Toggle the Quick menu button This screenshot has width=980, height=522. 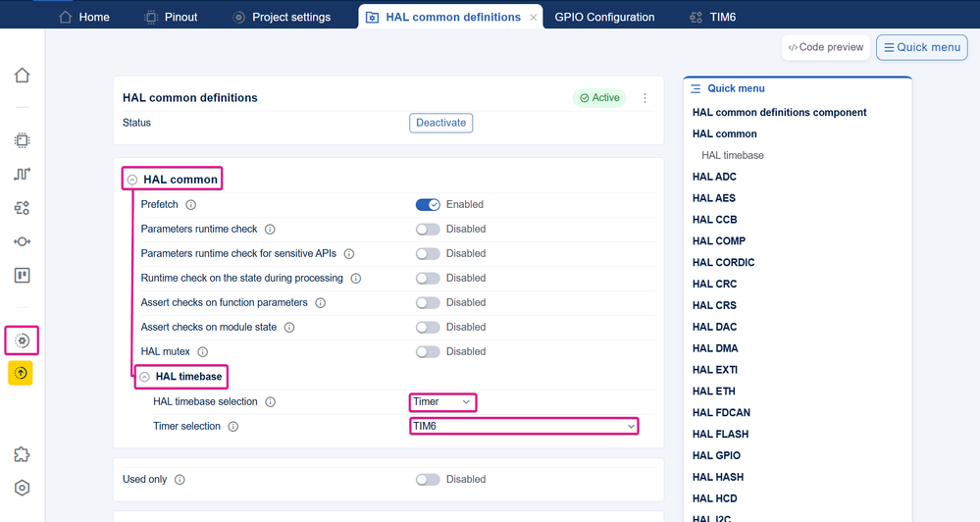tap(922, 47)
